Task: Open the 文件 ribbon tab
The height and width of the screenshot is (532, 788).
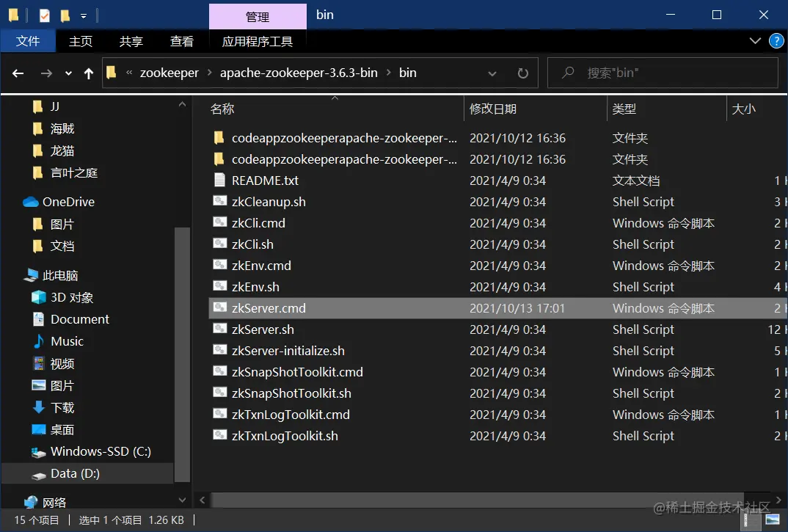Action: point(28,41)
